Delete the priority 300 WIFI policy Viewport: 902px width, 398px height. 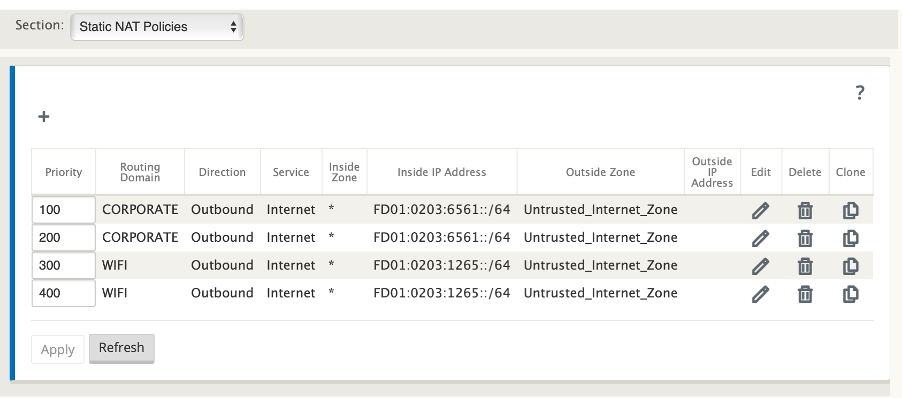[x=805, y=266]
